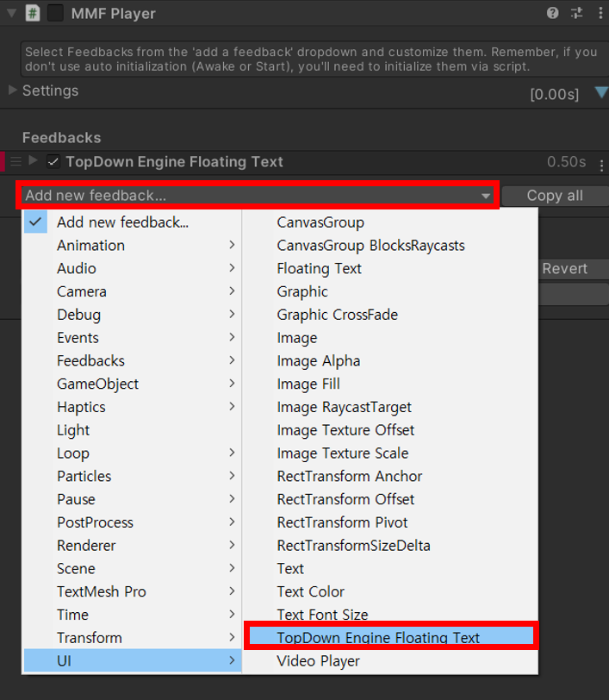Choose Text Font Size feedback
The image size is (609, 700).
[390, 615]
